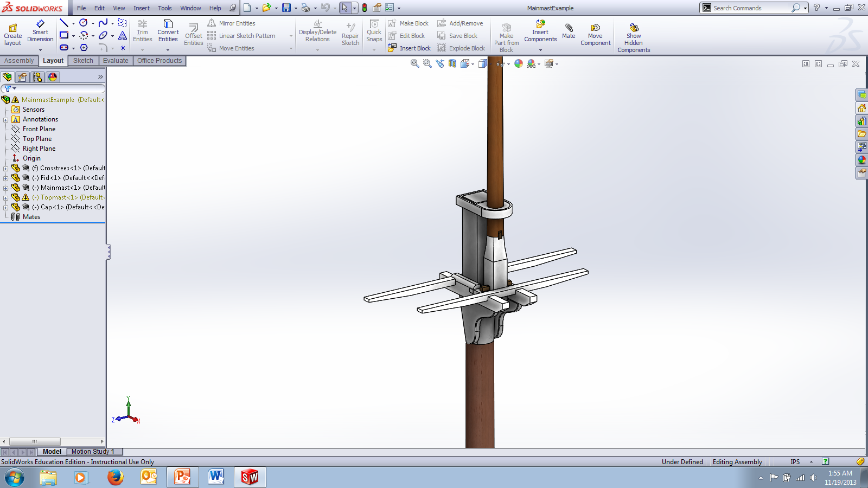Viewport: 868px width, 488px height.
Task: Click the Create layout icon
Action: tap(13, 28)
